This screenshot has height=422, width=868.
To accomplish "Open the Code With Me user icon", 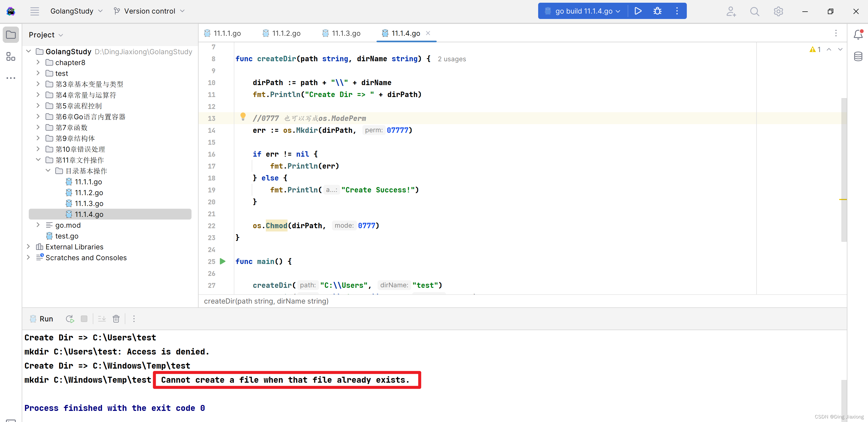I will click(x=731, y=11).
